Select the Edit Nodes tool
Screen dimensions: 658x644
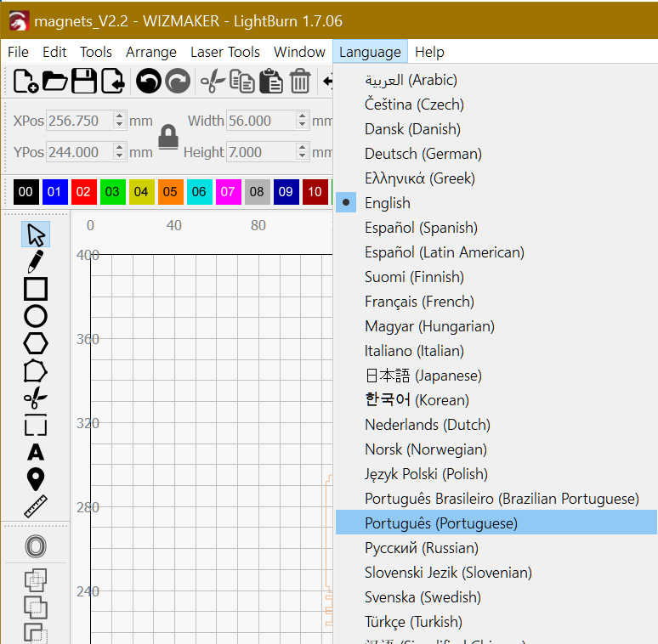tap(36, 370)
